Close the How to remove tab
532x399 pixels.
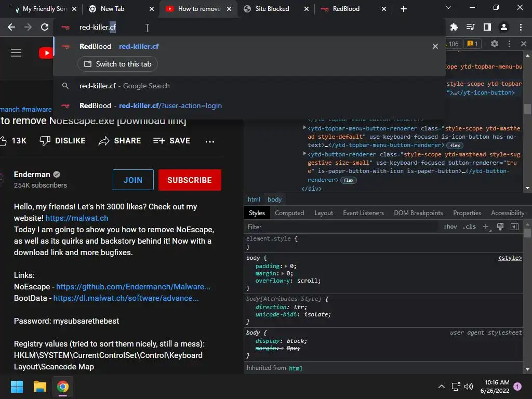(x=229, y=9)
